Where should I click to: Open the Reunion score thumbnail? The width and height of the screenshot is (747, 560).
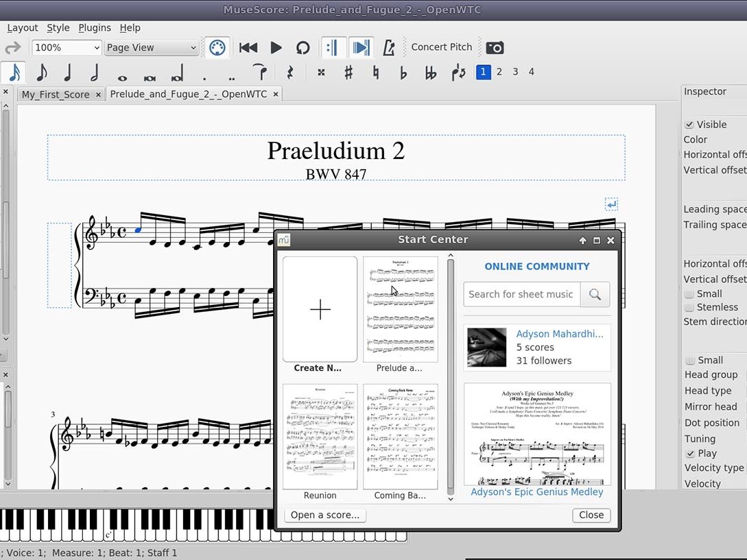coord(320,436)
